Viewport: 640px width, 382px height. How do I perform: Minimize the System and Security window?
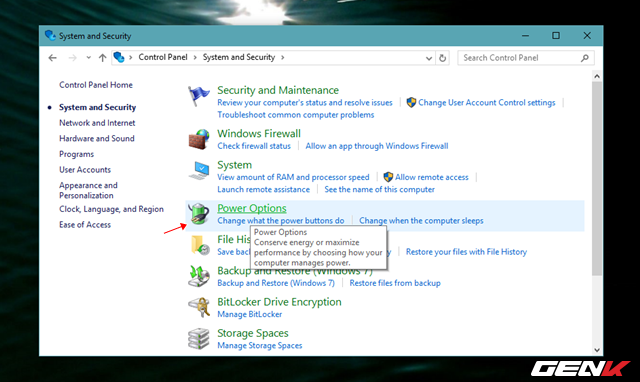[525, 36]
